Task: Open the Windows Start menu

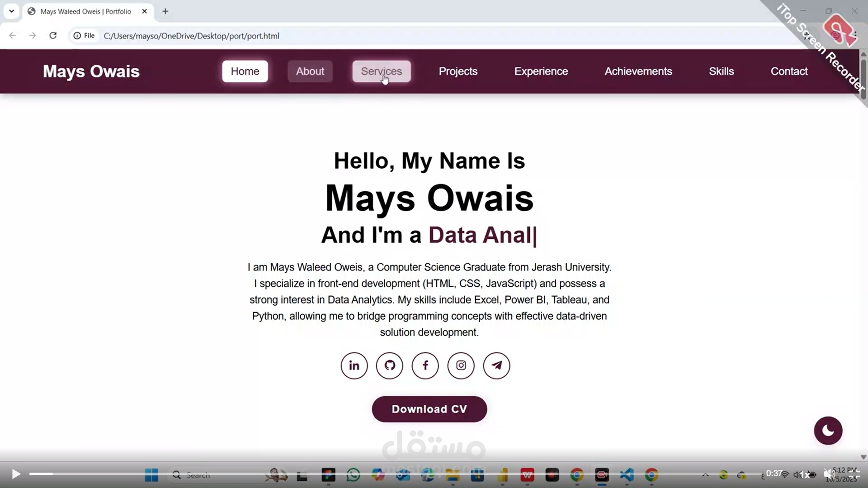Action: coord(151,475)
